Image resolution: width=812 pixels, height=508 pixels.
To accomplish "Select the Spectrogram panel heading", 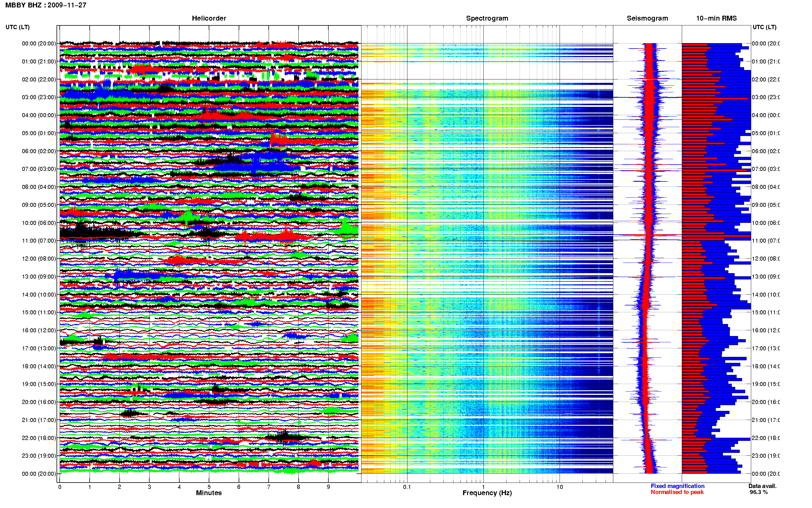I will pos(487,18).
